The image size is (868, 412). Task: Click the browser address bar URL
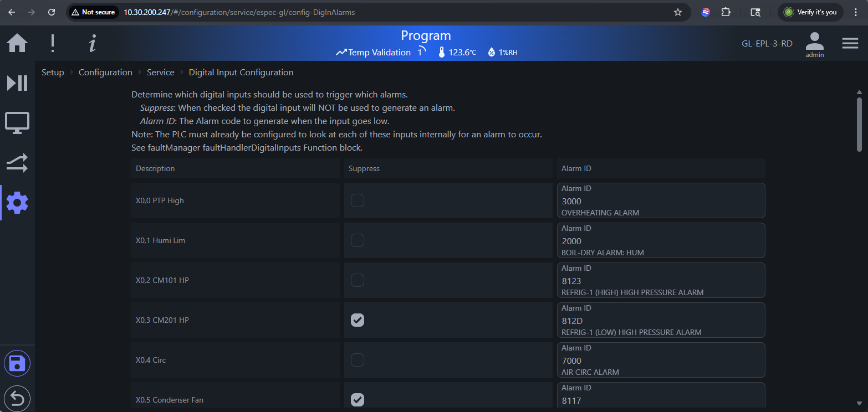click(x=239, y=12)
